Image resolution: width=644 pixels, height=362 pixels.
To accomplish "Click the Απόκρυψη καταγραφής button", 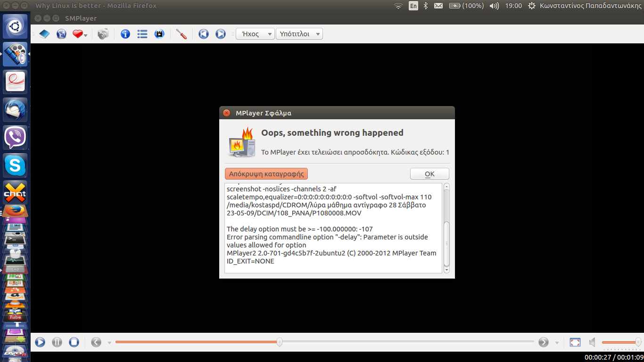I will pos(266,174).
